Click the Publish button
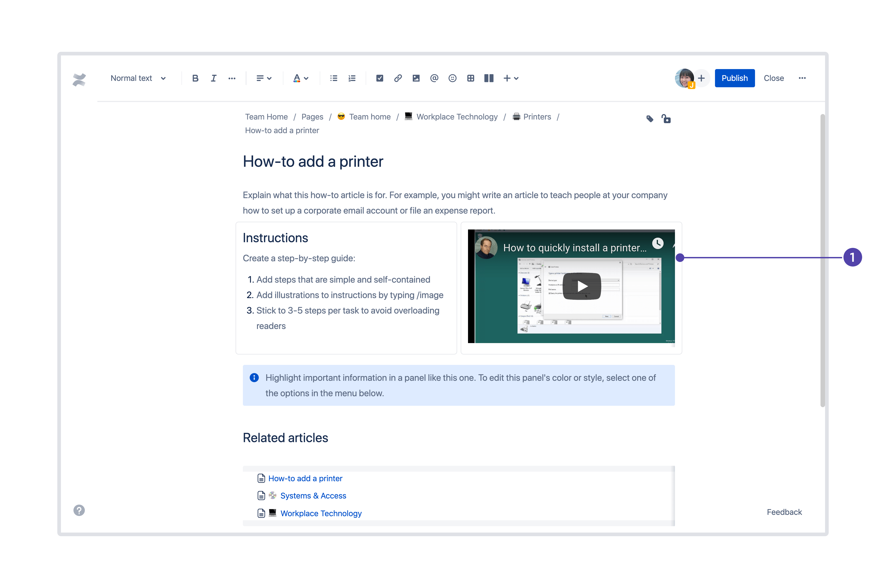This screenshot has width=886, height=588. pyautogui.click(x=734, y=78)
